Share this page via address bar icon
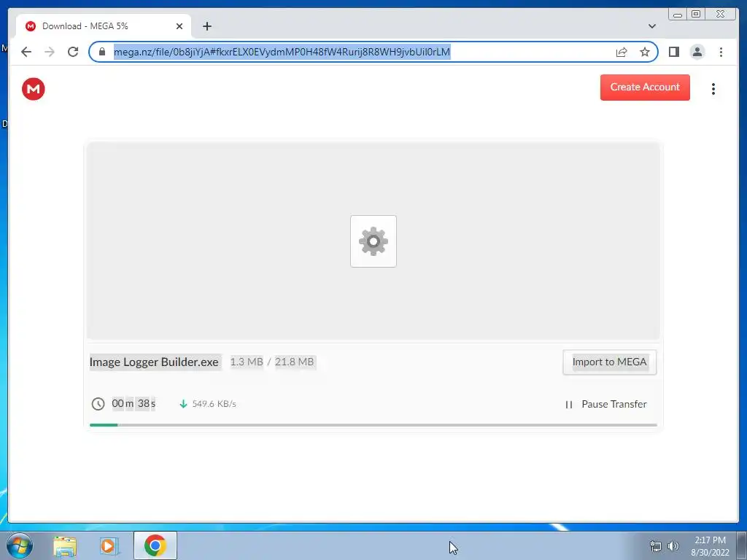Viewport: 747px width, 560px height. 622,52
